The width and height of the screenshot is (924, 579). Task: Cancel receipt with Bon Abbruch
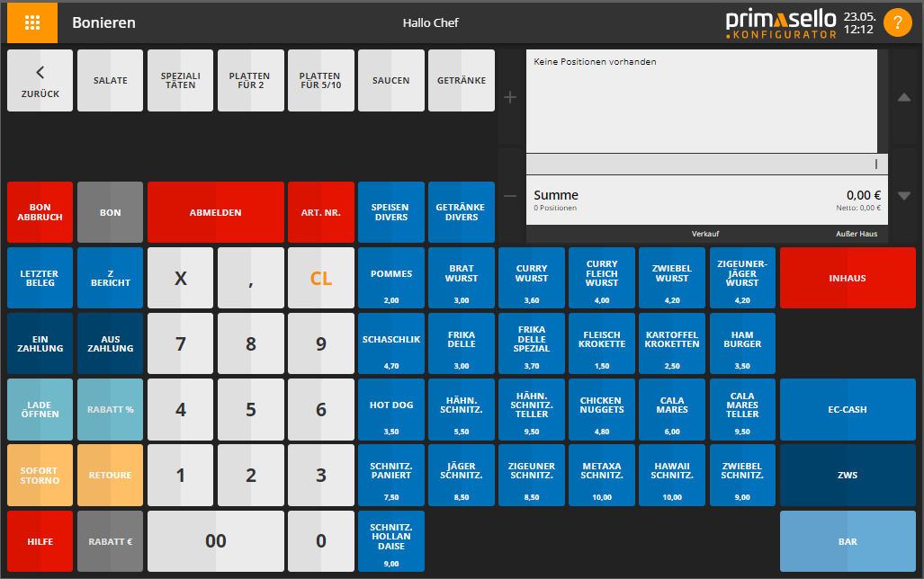point(40,212)
